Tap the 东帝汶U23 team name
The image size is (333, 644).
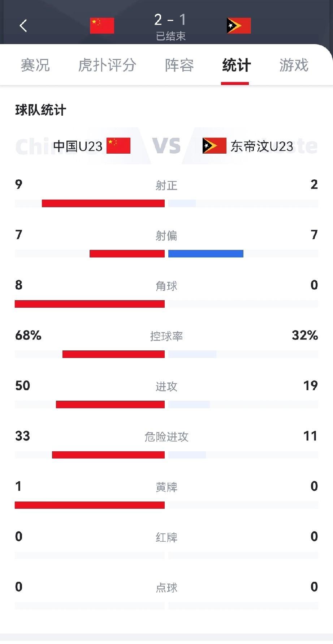coord(262,146)
